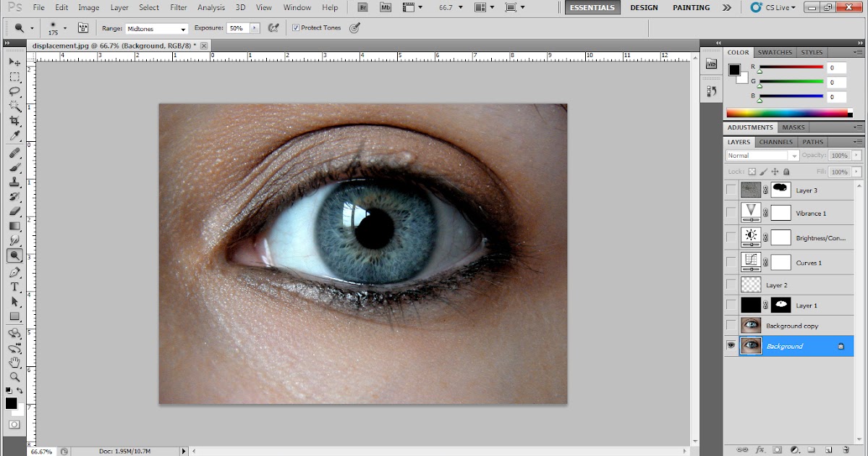
Task: Activate the Clone Stamp tool
Action: point(14,182)
